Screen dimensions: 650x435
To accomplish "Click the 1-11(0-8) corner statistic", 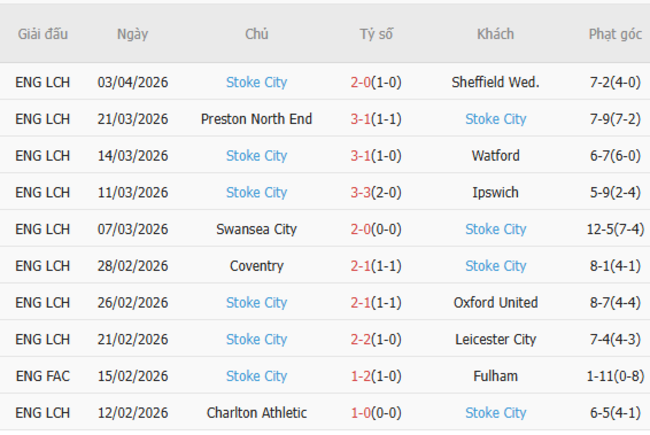I will point(615,376).
